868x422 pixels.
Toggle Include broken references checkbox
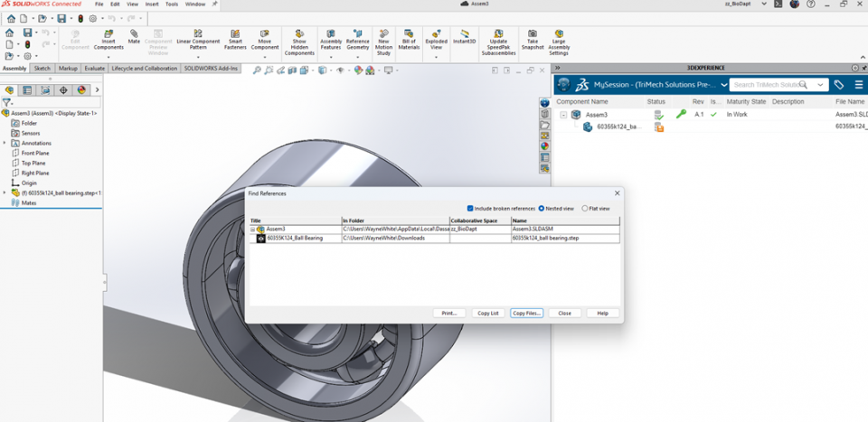(470, 209)
